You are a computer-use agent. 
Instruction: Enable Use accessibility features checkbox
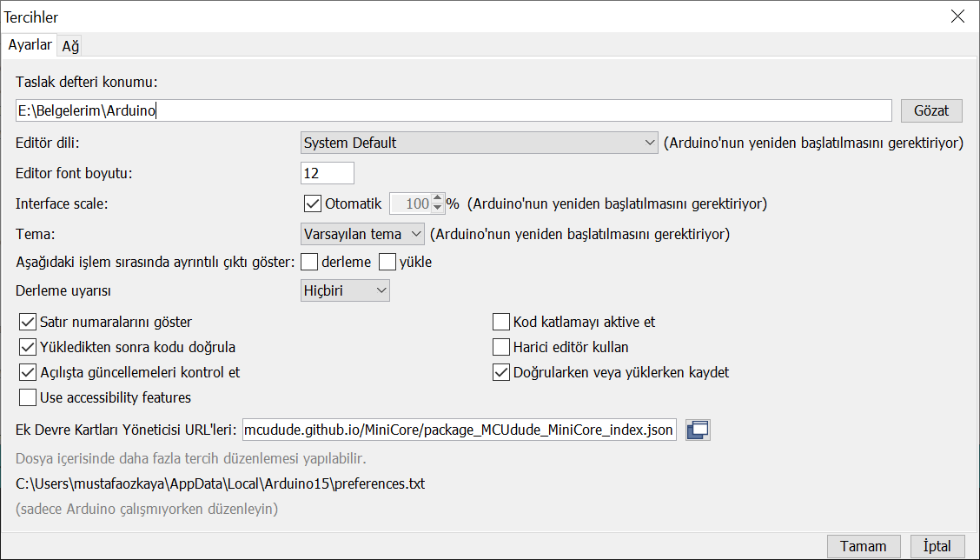28,397
